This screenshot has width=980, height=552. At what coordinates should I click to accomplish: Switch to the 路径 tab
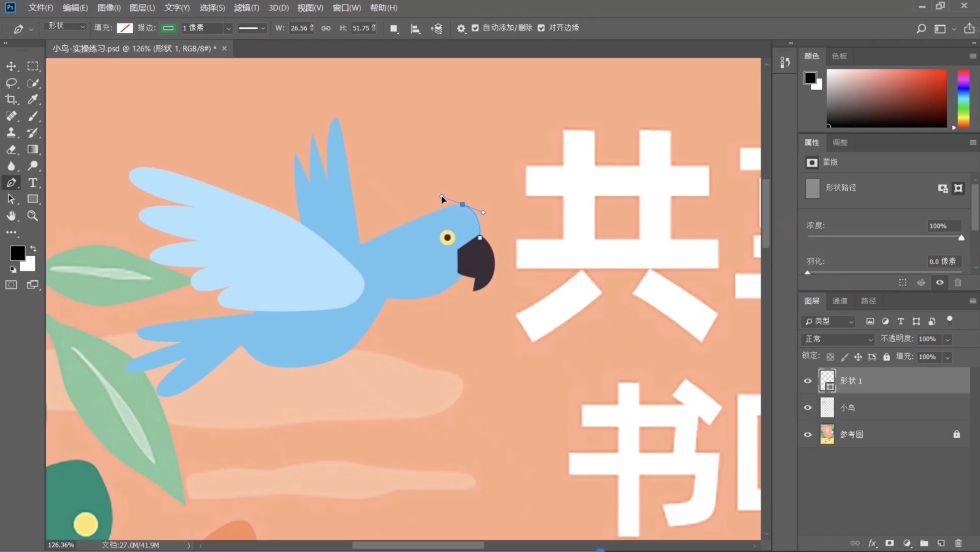point(868,301)
